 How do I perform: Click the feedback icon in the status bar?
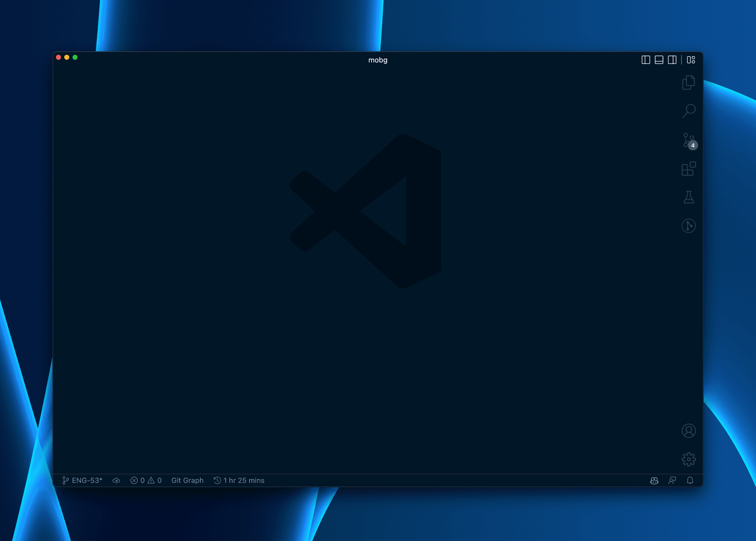click(672, 480)
